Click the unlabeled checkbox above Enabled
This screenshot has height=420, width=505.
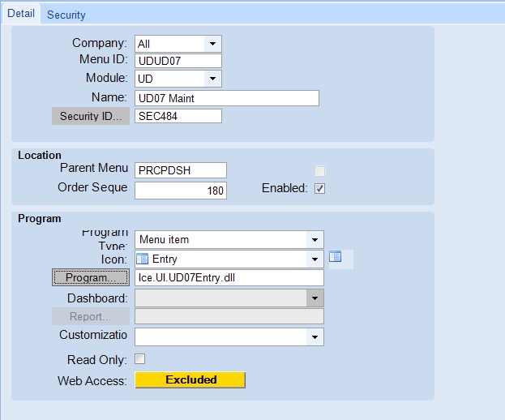(x=320, y=171)
